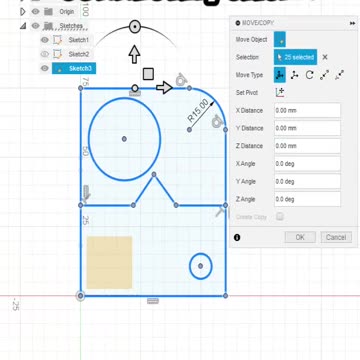Hide Sketch1 with its eye icon
Viewport: 360px width, 360px height.
45,40
